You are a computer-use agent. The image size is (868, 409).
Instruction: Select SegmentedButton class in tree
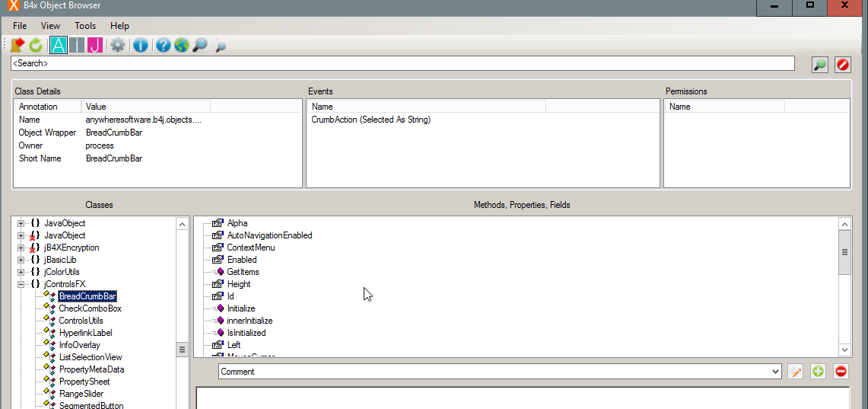91,405
